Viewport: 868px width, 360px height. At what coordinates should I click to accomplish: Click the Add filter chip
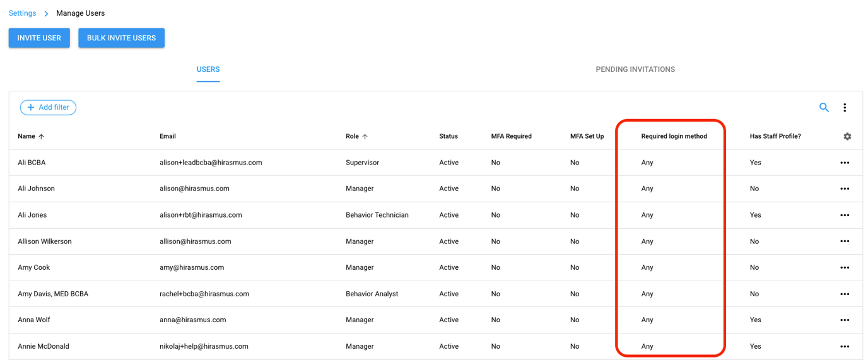[48, 107]
